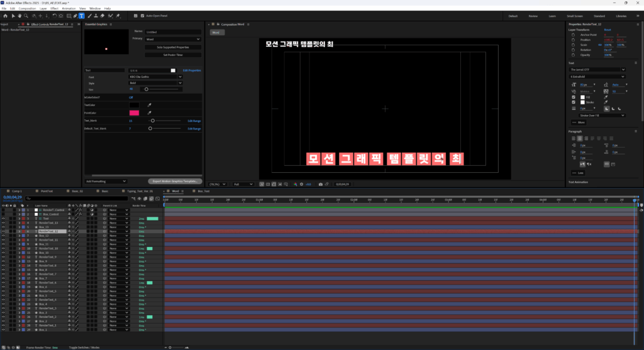The width and height of the screenshot is (644, 350).
Task: Hide the Box_1 layer
Action: (x=3, y=329)
